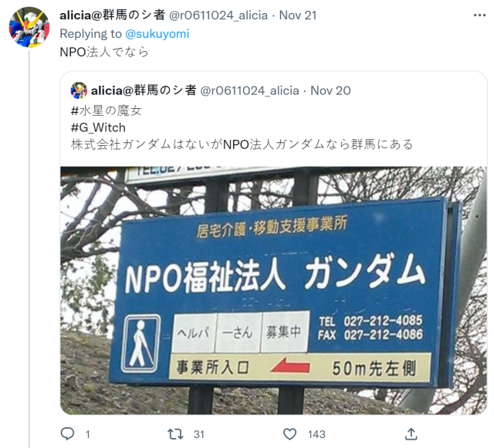Open the Nov 21 timestamp link
The image size is (494, 448).
[298, 15]
